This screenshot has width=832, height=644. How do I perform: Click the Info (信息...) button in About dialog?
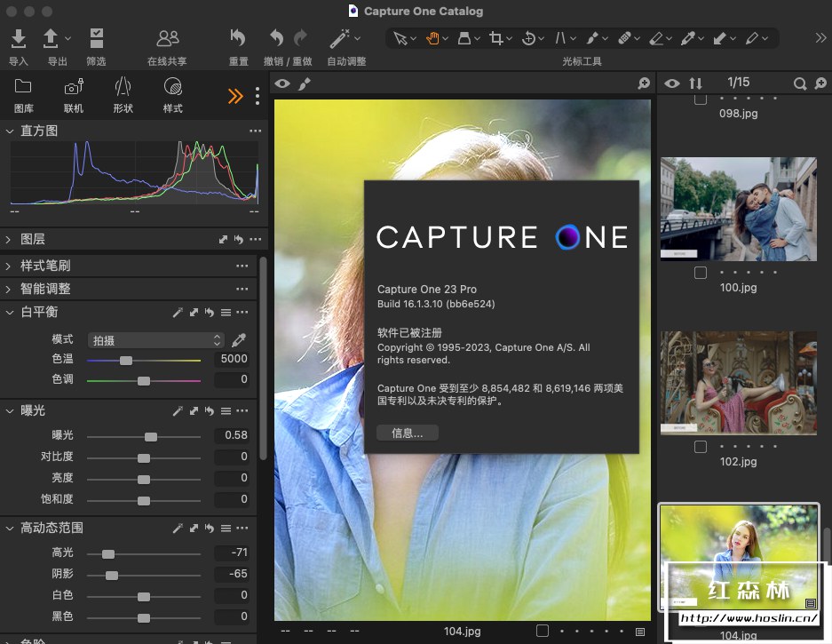coord(407,433)
